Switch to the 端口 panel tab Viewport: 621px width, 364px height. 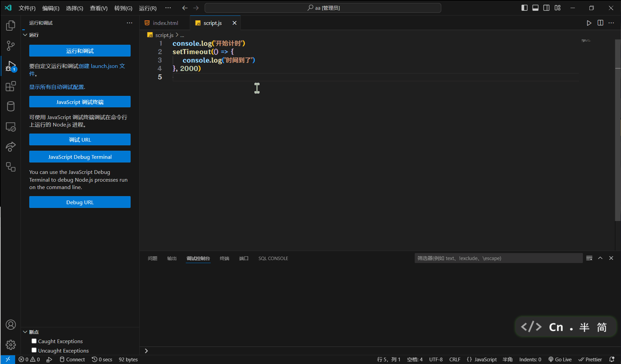point(244,258)
